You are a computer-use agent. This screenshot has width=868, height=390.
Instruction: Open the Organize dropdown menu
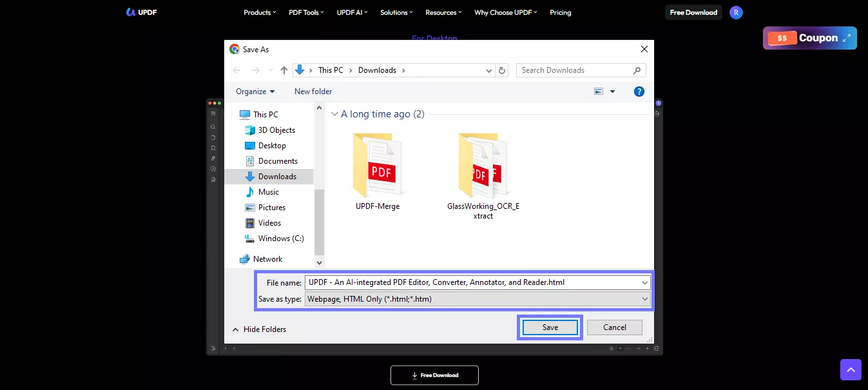click(x=254, y=91)
